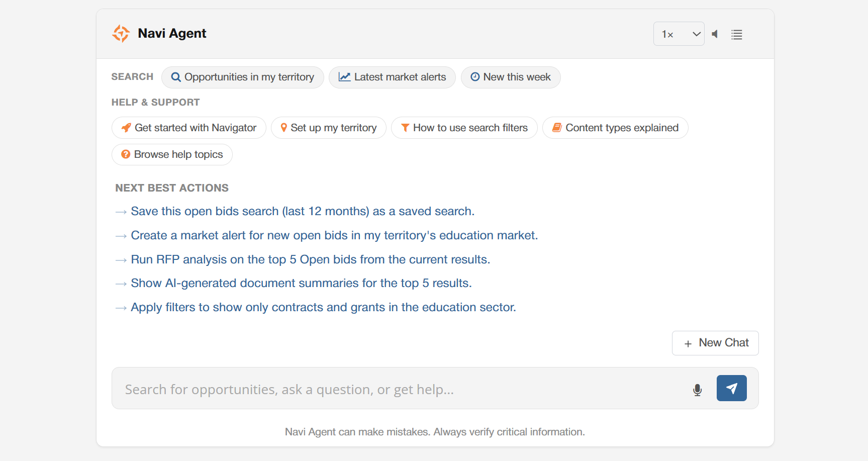The height and width of the screenshot is (461, 868).
Task: Click the HELP & SUPPORT heading
Action: (x=156, y=103)
